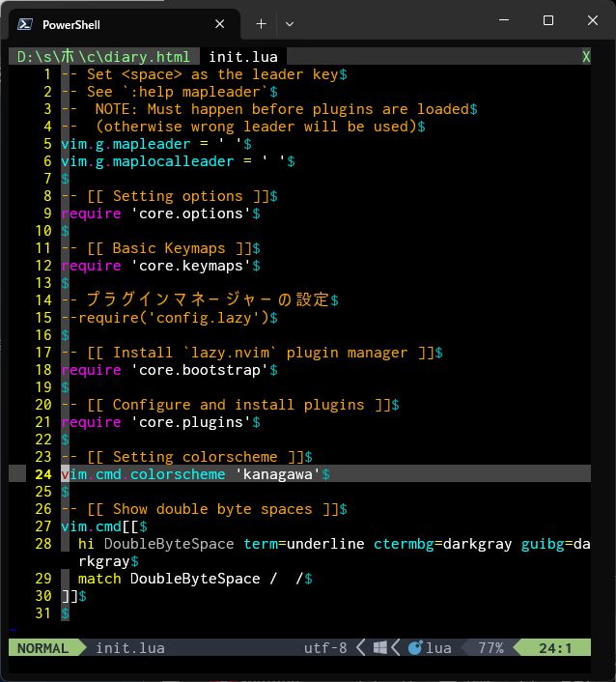616x682 pixels.
Task: Minimize the PowerShell window
Action: [503, 20]
